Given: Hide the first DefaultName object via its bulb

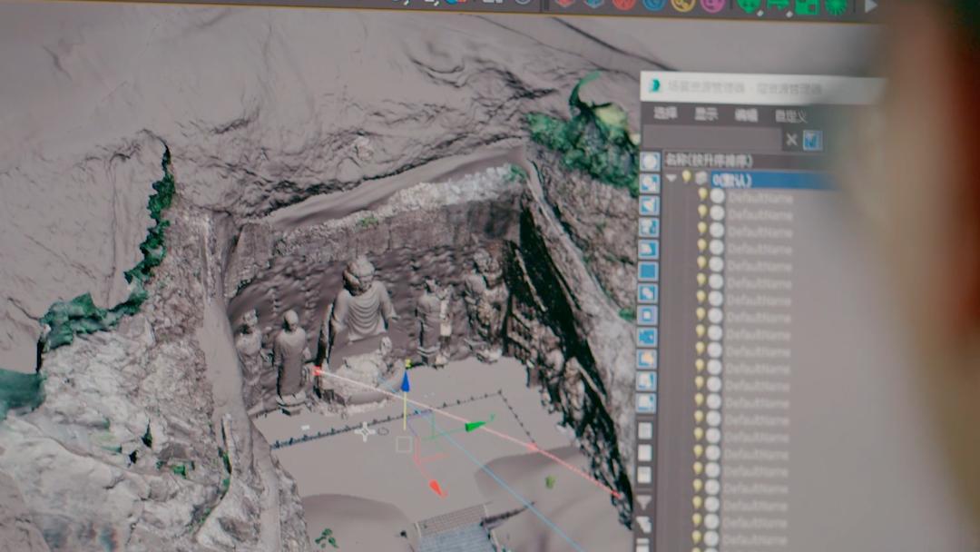Looking at the screenshot, I should click(702, 195).
